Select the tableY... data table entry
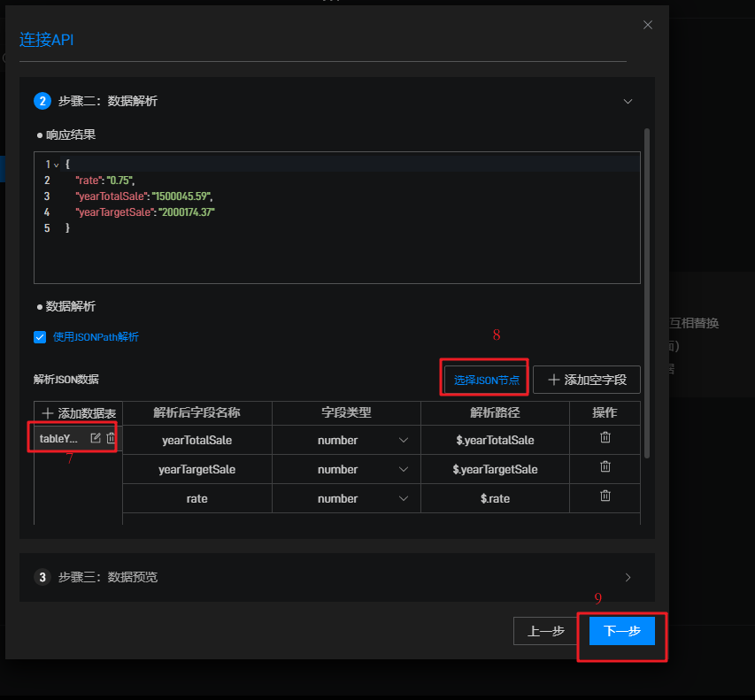This screenshot has height=700, width=755. click(58, 439)
